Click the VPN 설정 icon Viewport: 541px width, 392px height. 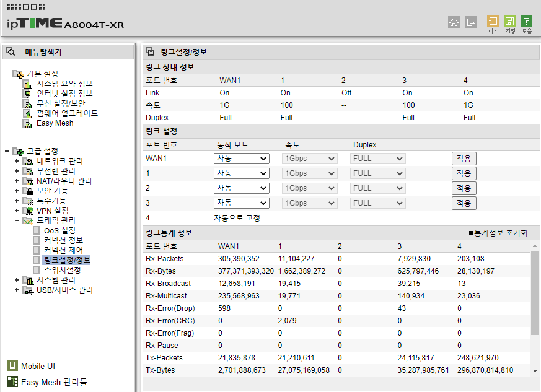point(28,211)
